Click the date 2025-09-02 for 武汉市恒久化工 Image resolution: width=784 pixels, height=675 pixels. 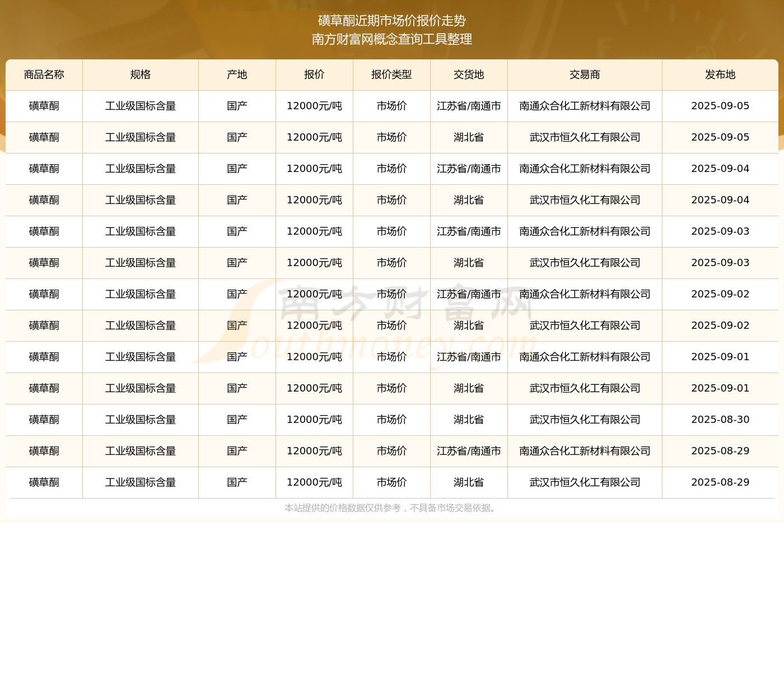(x=720, y=325)
